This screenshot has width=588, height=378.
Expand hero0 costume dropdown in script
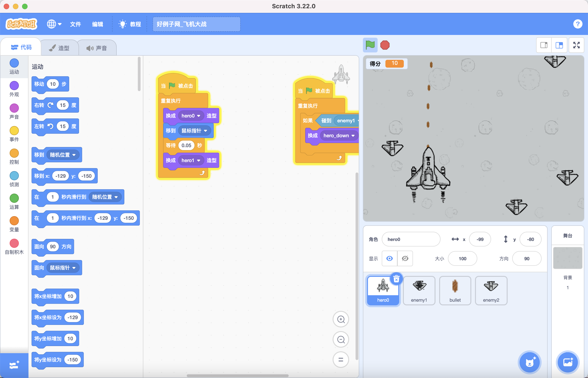[191, 116]
